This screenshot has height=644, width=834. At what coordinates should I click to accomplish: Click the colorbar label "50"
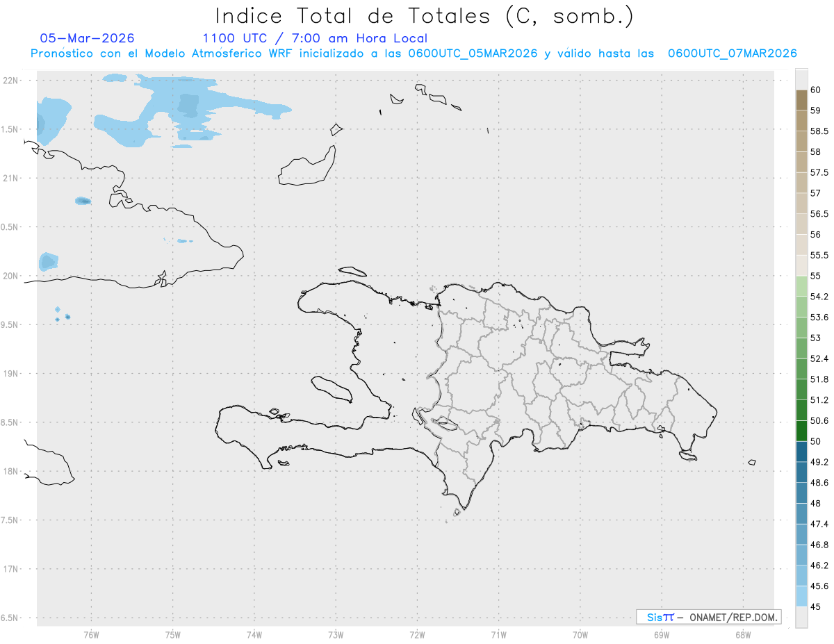click(816, 441)
